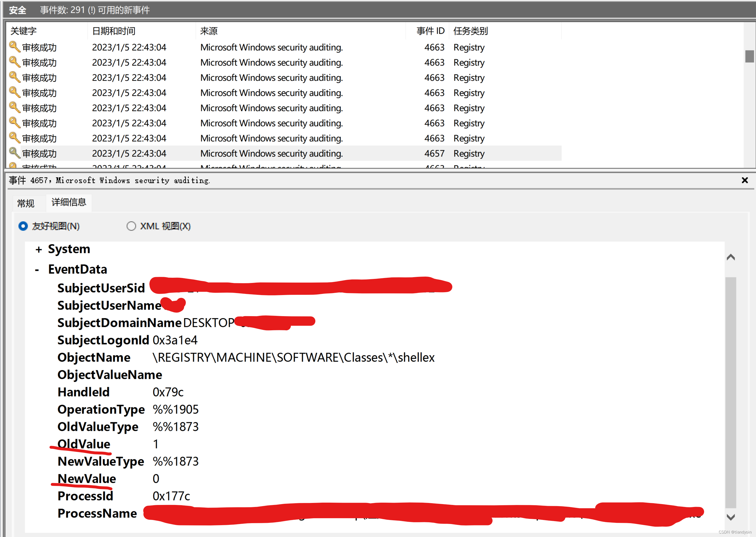Close the event 4657 details pane
This screenshot has width=756, height=537.
coord(744,180)
